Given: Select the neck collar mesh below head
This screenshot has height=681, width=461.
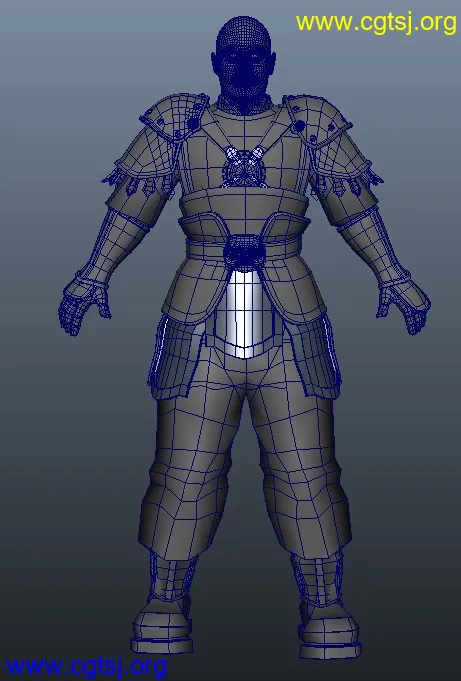Looking at the screenshot, I should click(x=244, y=105).
